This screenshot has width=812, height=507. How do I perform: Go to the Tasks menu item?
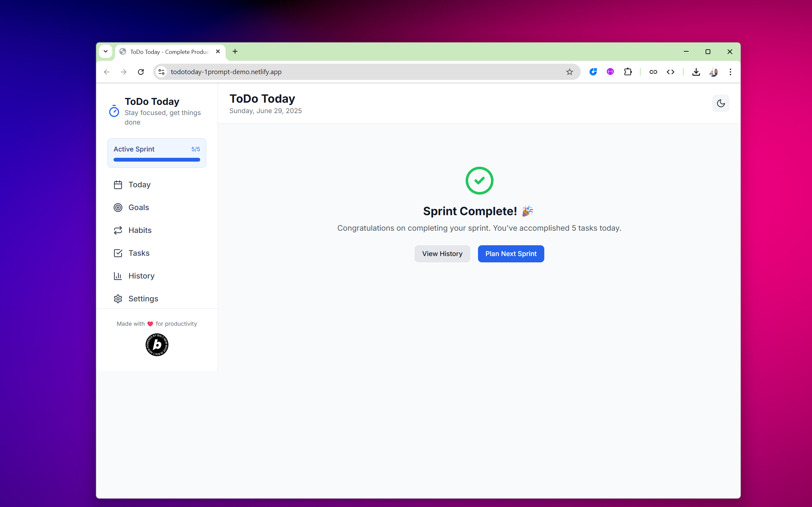pyautogui.click(x=139, y=253)
